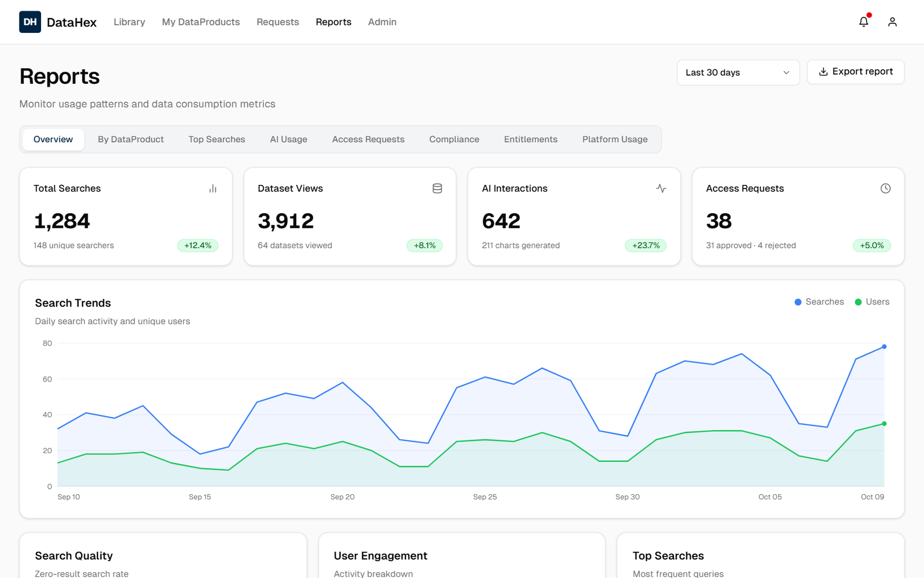Click the bar chart icon in Total Searches

[213, 188]
